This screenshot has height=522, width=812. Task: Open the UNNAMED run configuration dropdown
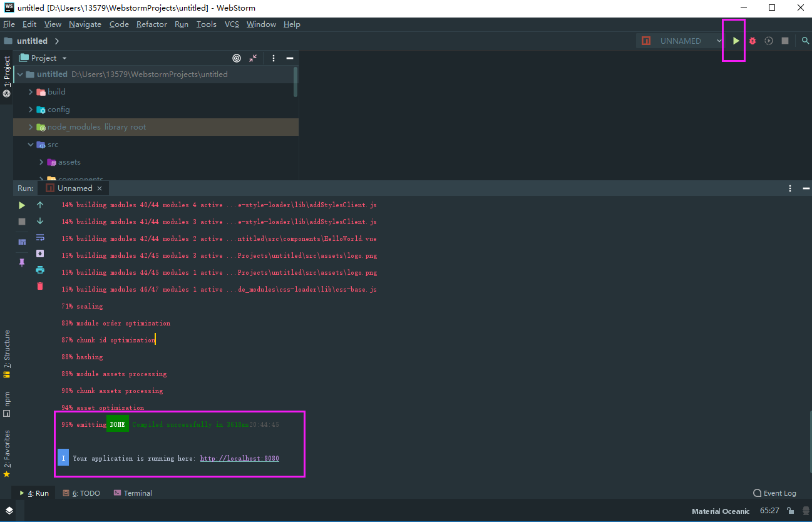681,41
